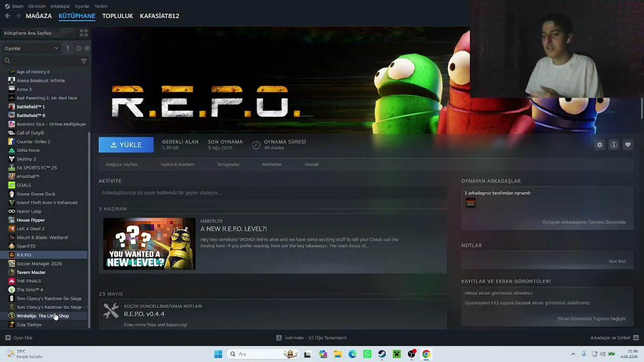This screenshot has width=644, height=362.
Task: Click the Windows taskbar search box
Action: (x=263, y=354)
